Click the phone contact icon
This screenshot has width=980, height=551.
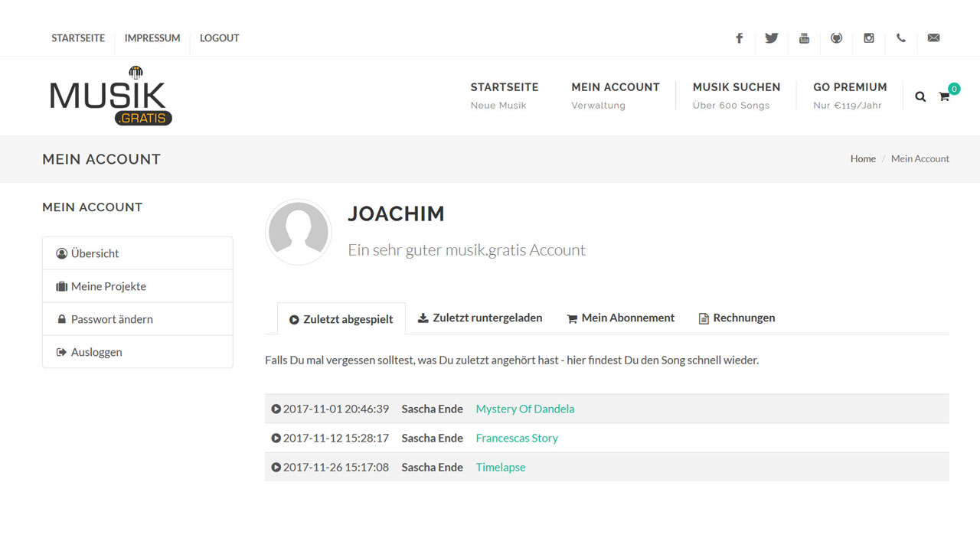tap(900, 38)
